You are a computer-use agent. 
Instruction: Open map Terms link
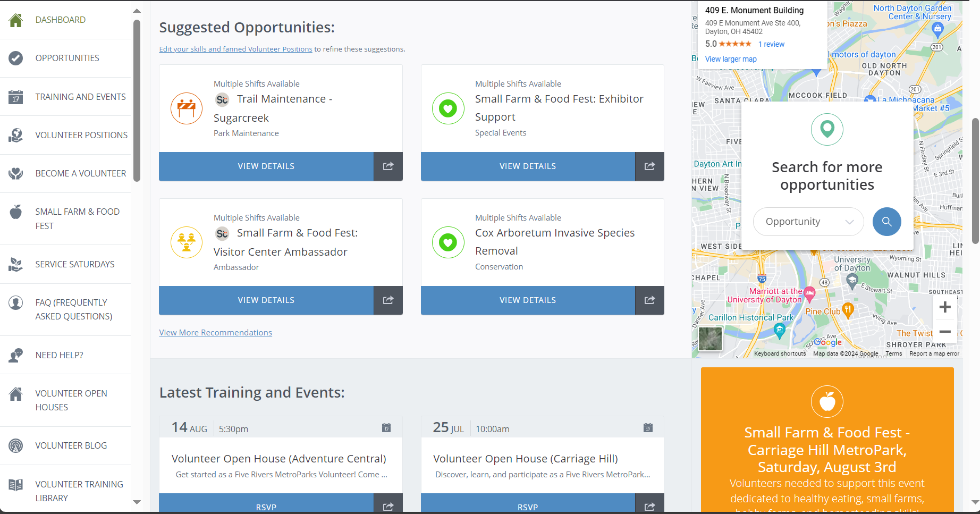coord(894,353)
